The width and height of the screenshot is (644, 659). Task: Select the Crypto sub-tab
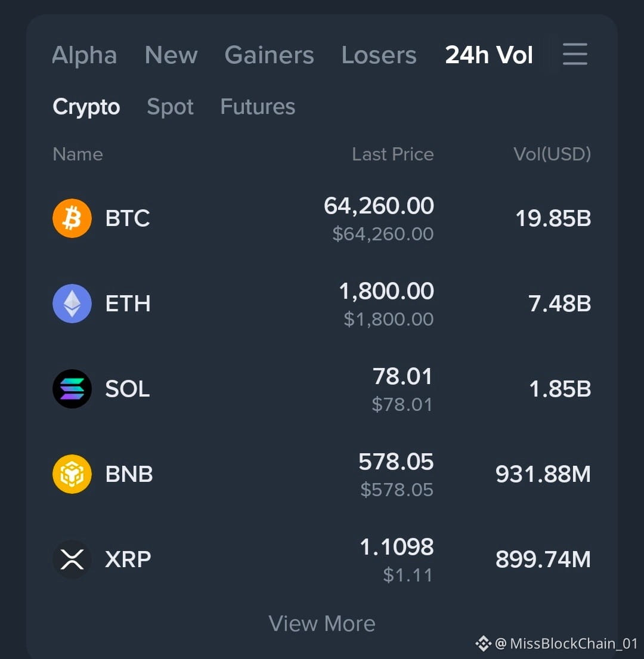(x=86, y=107)
